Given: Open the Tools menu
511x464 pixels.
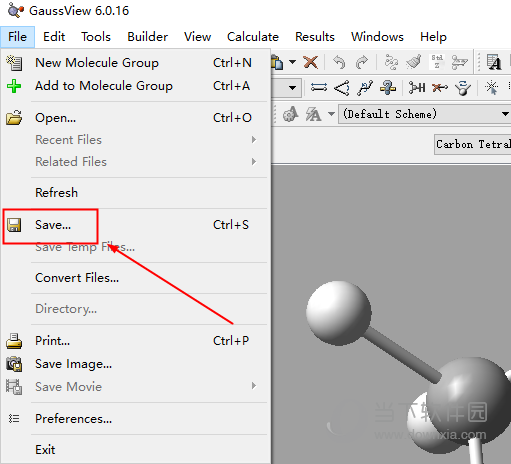Looking at the screenshot, I should tap(96, 37).
